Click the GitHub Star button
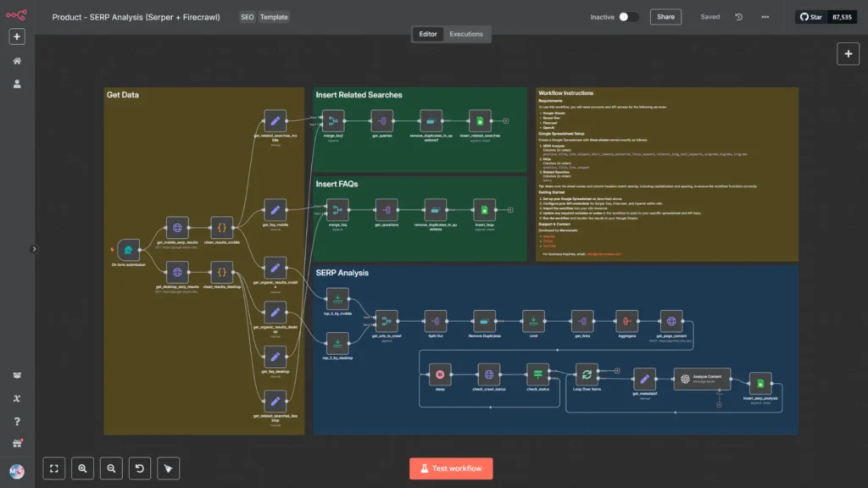868x488 pixels. (811, 17)
